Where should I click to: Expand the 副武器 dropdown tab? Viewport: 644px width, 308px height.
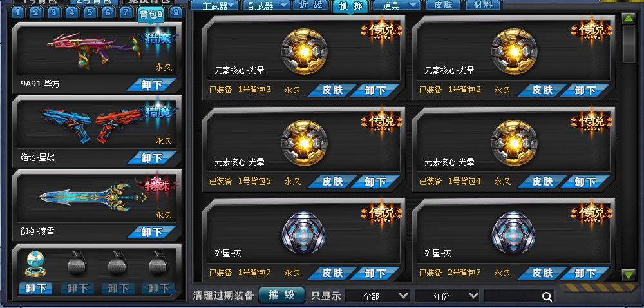pyautogui.click(x=267, y=5)
